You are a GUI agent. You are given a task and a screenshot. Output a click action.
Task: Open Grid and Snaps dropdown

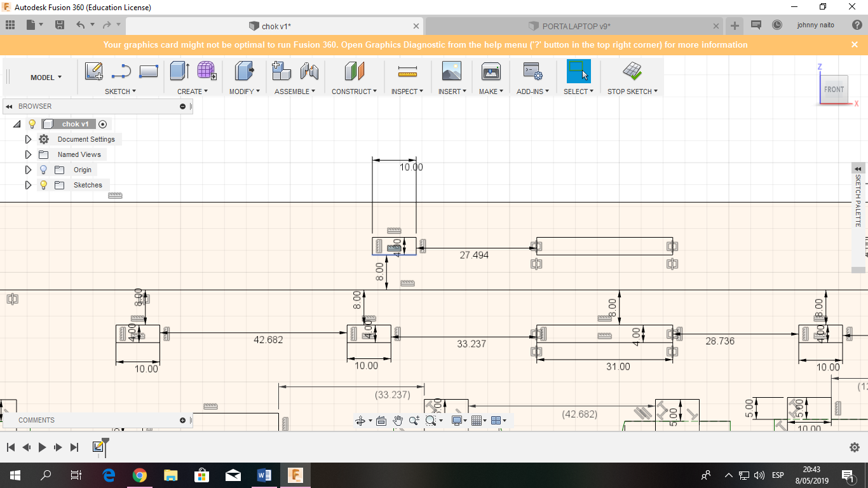click(480, 421)
